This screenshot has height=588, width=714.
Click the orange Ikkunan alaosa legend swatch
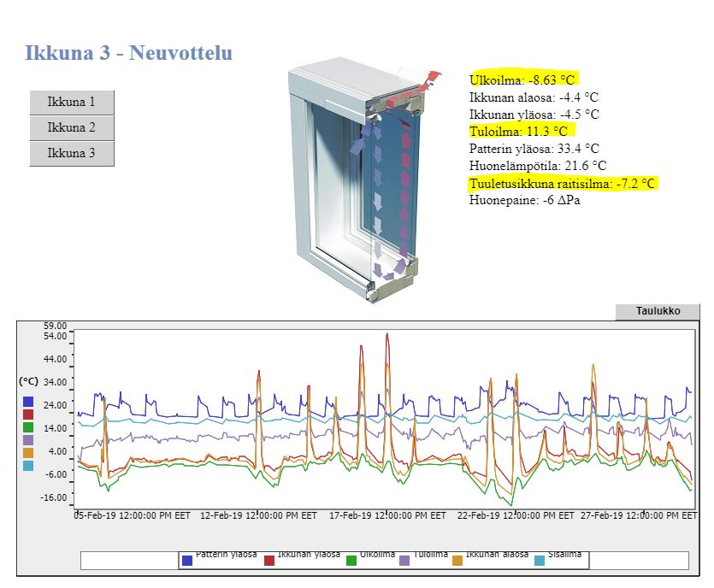click(x=457, y=561)
